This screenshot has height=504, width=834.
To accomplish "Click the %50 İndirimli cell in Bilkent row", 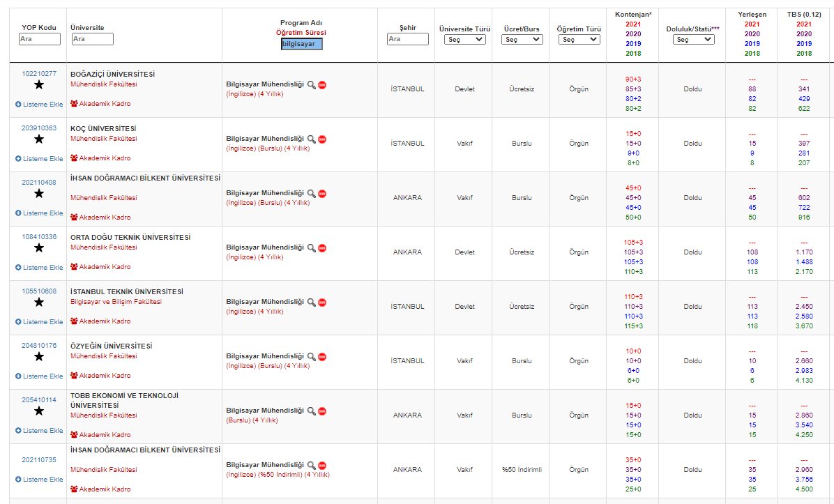I will click(x=522, y=469).
